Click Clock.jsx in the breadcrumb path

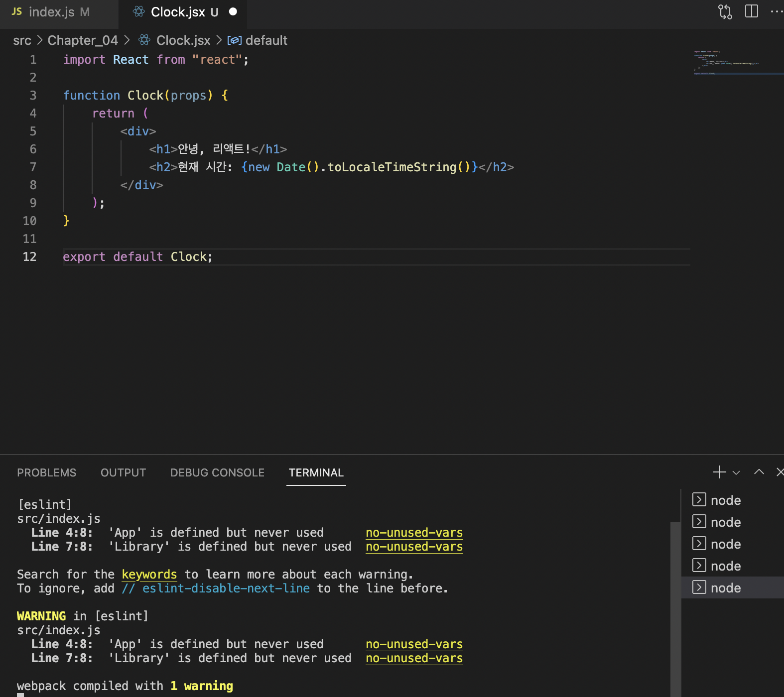[183, 40]
